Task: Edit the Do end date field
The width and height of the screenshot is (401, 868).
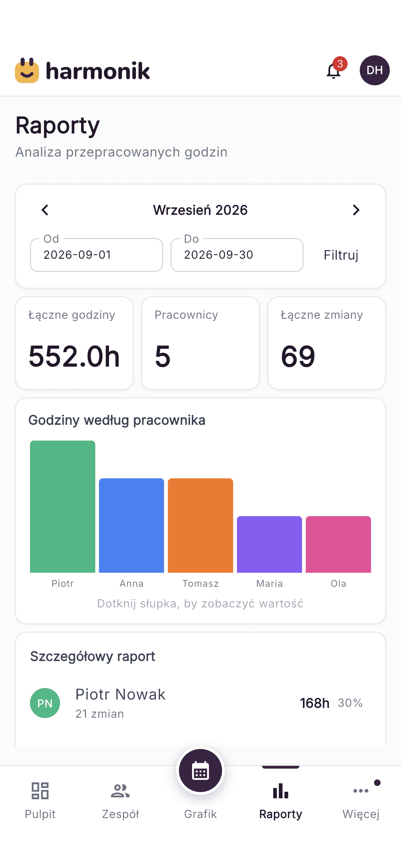Action: (x=237, y=255)
